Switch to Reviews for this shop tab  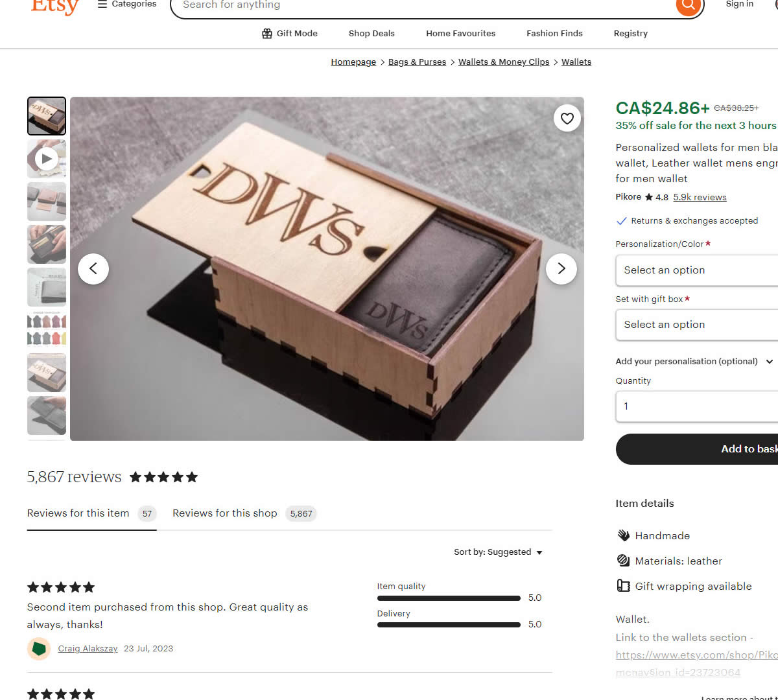pyautogui.click(x=244, y=513)
